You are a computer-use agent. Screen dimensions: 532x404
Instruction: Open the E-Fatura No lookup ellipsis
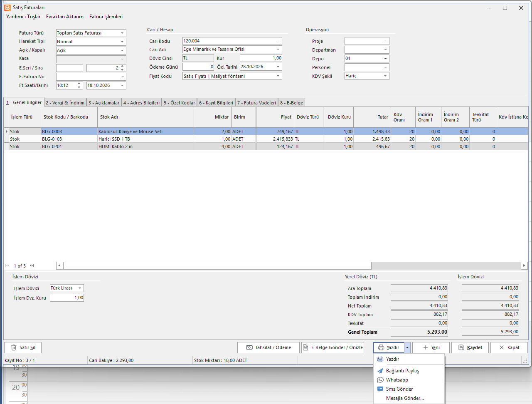122,77
